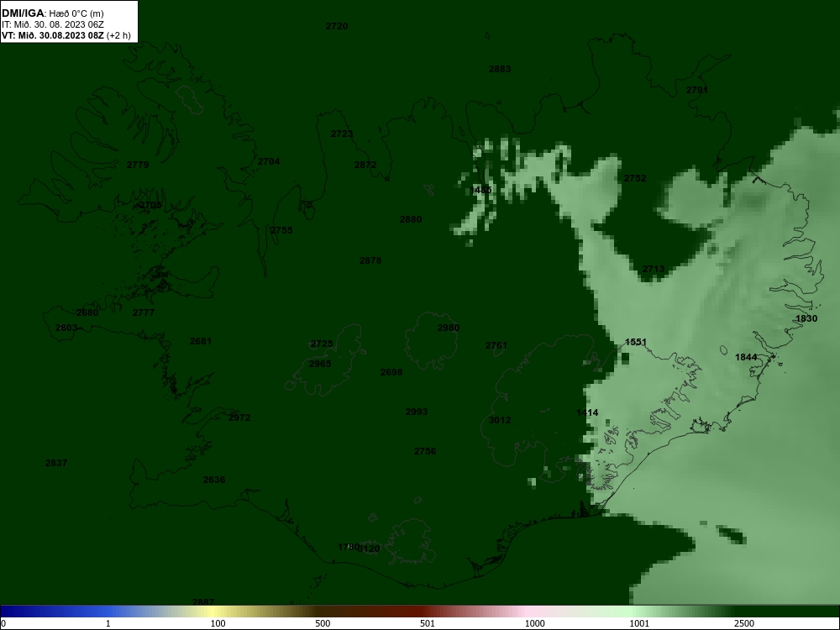The image size is (840, 630).
Task: Select the map value 2880
Action: click(x=411, y=219)
